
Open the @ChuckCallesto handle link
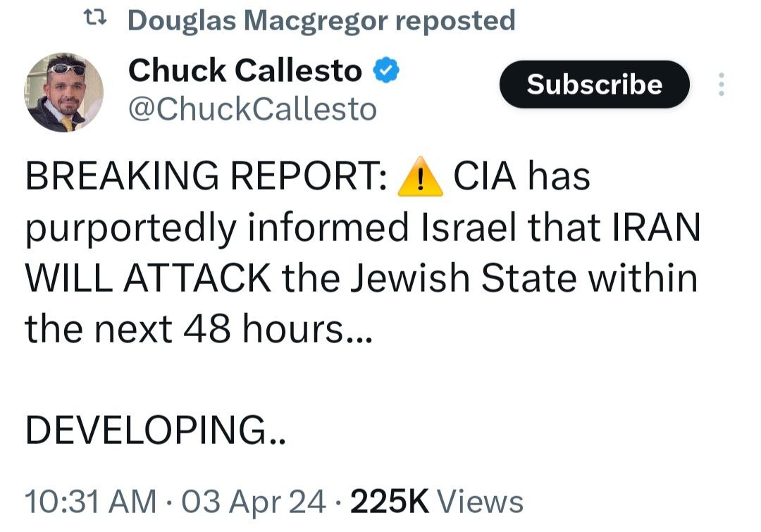(x=252, y=109)
